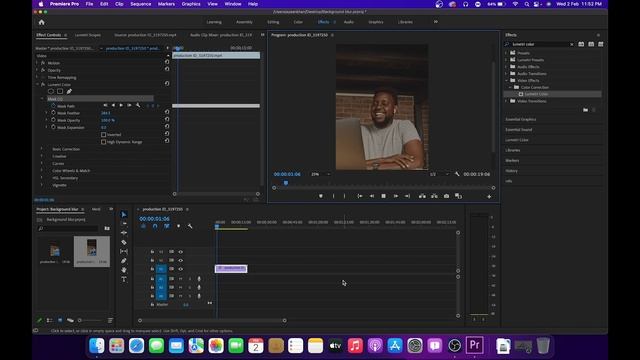This screenshot has height=360, width=640.
Task: Enable the High Dynamic Range checkbox
Action: 104,142
